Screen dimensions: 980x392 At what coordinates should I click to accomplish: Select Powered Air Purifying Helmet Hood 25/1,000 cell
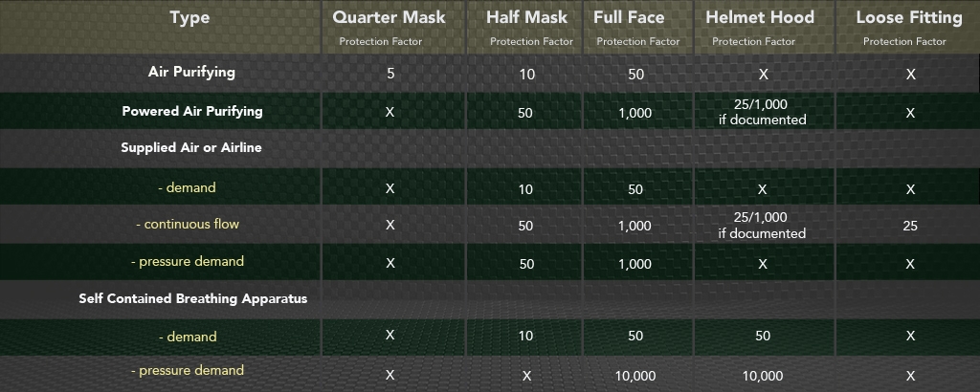click(x=762, y=111)
